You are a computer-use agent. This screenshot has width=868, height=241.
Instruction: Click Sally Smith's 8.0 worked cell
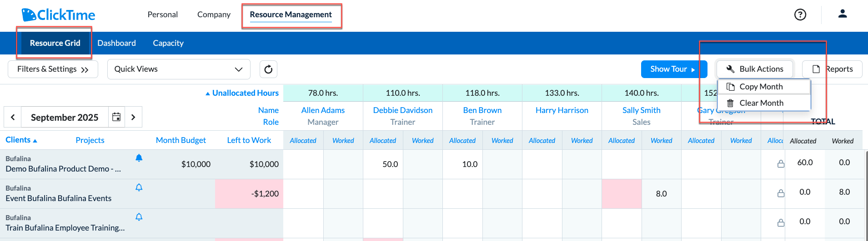662,194
